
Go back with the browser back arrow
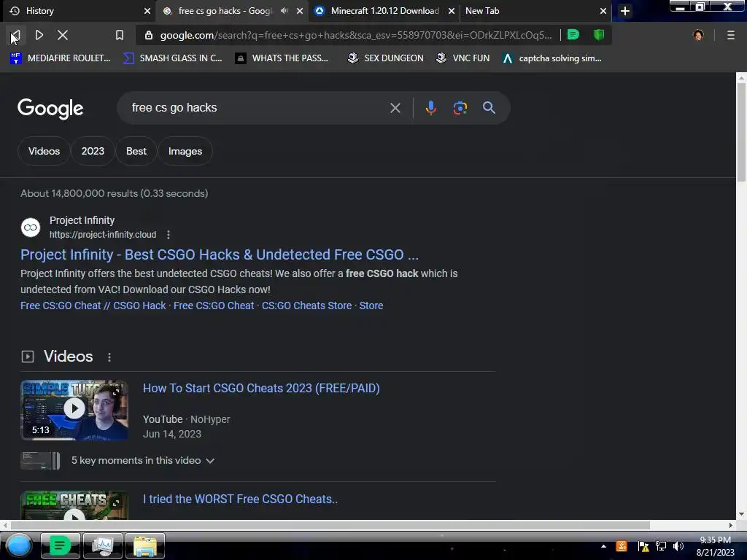pyautogui.click(x=15, y=35)
